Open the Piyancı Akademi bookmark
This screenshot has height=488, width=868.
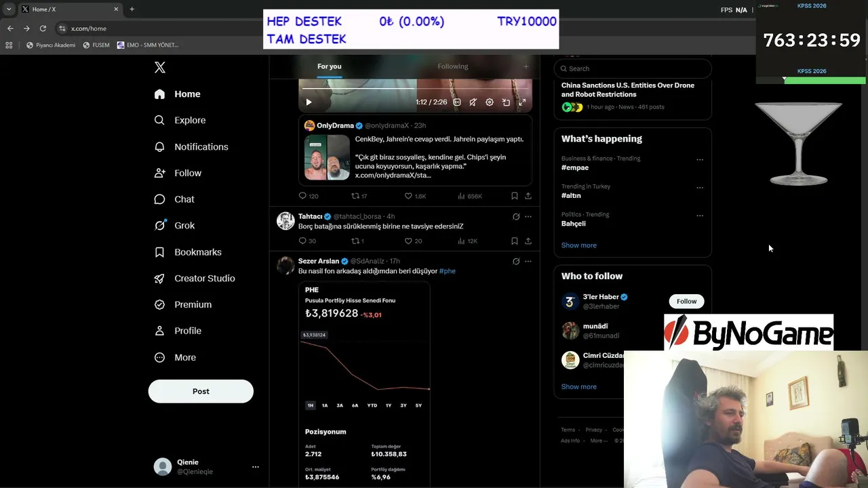coord(51,45)
